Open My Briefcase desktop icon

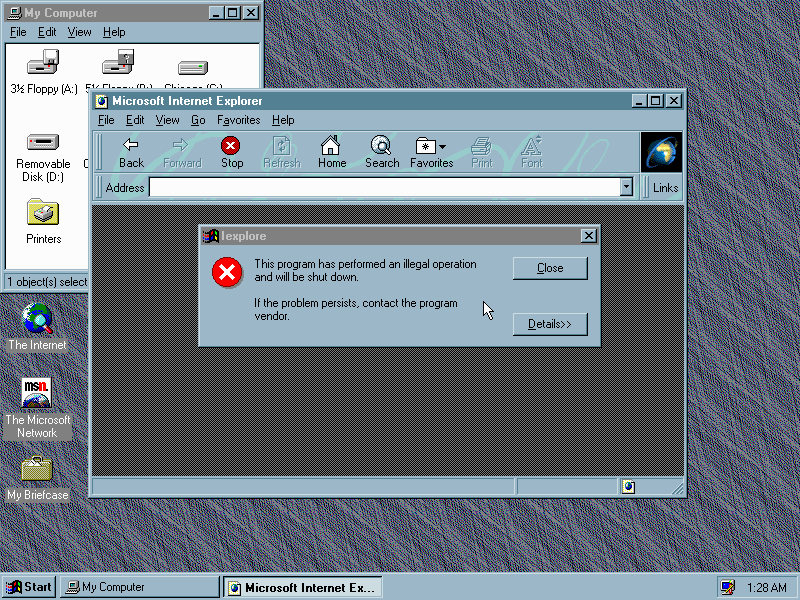(x=37, y=468)
